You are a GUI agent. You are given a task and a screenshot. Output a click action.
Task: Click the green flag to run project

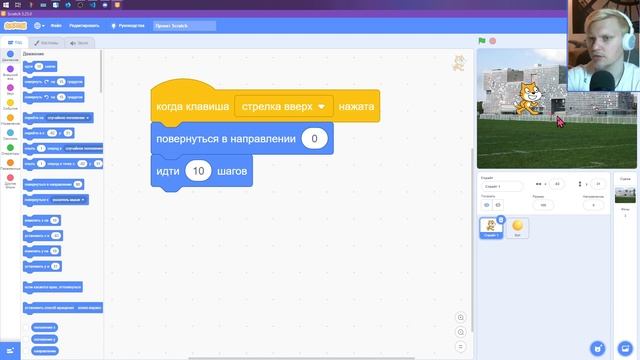[482, 41]
